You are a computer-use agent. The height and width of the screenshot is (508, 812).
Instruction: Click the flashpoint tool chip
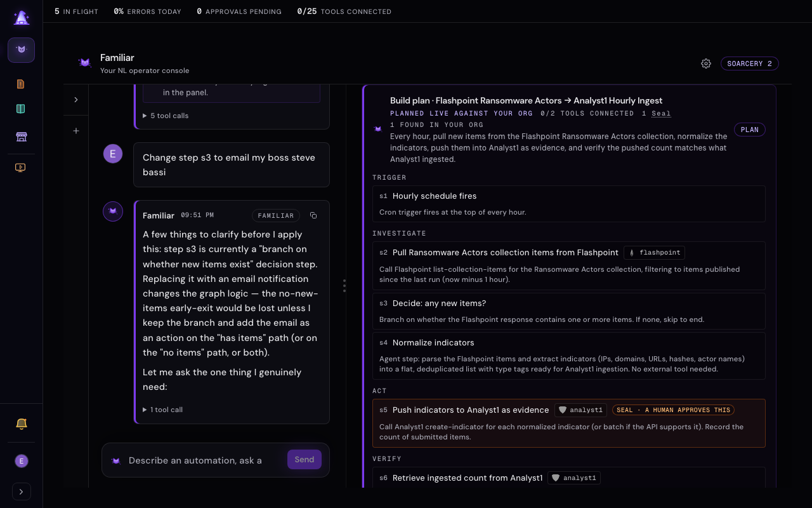[655, 253]
